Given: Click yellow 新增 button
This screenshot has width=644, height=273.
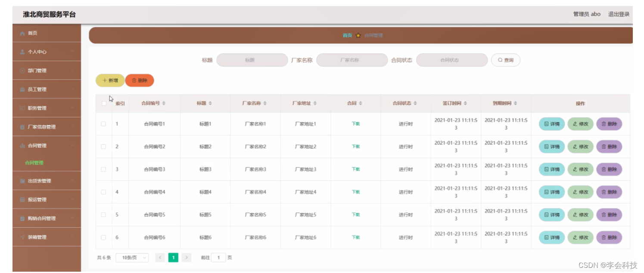Looking at the screenshot, I should [x=110, y=81].
